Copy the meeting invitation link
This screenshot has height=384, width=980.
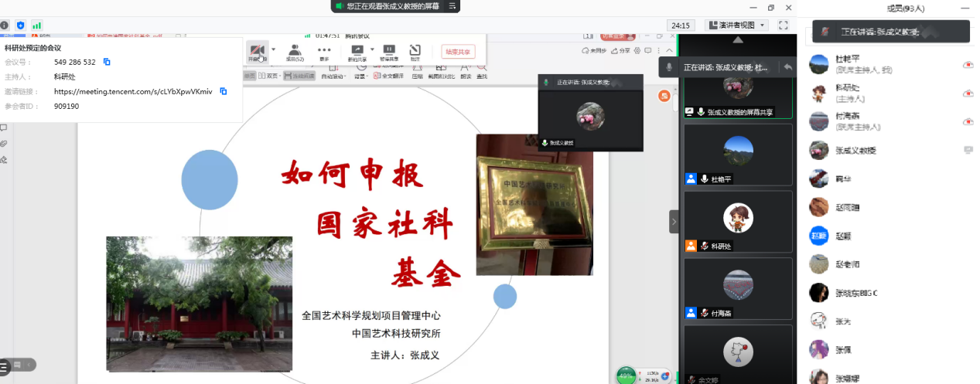click(x=223, y=91)
